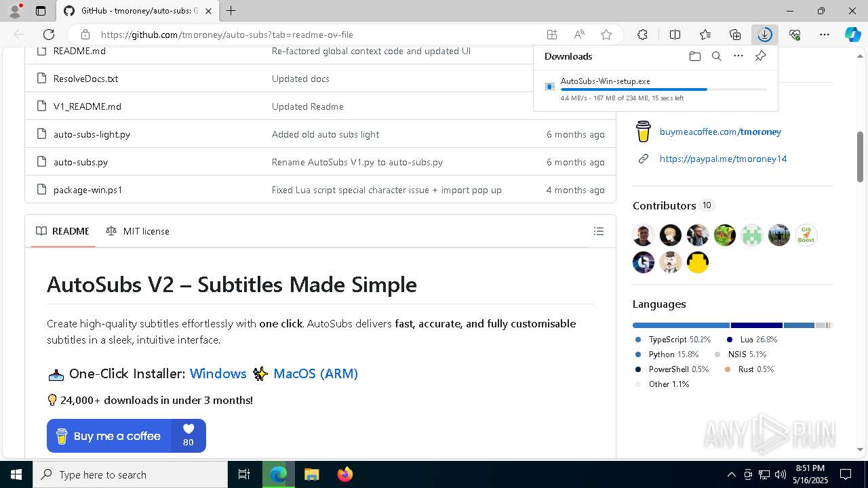Open downloads folder in panel
This screenshot has height=488, width=868.
[695, 56]
